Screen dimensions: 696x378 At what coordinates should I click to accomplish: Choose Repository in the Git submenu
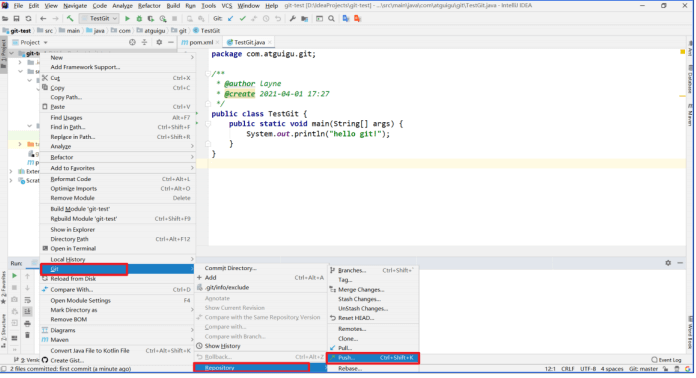tap(261, 367)
